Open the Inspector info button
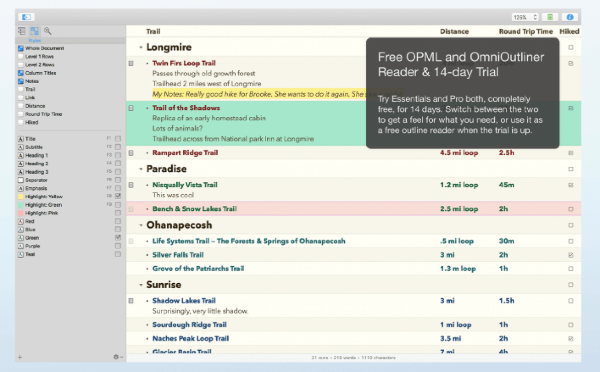This screenshot has height=372, width=600. [x=570, y=17]
